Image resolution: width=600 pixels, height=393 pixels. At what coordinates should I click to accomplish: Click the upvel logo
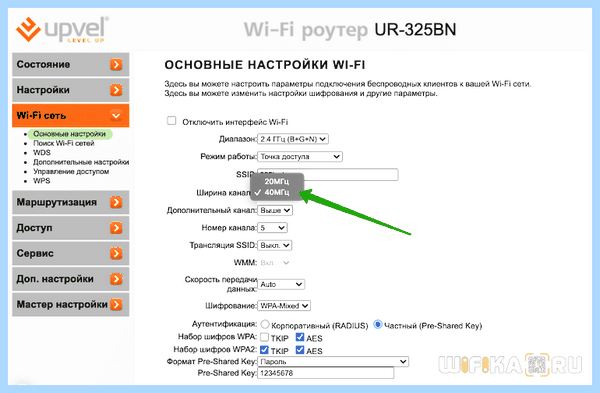click(x=63, y=29)
